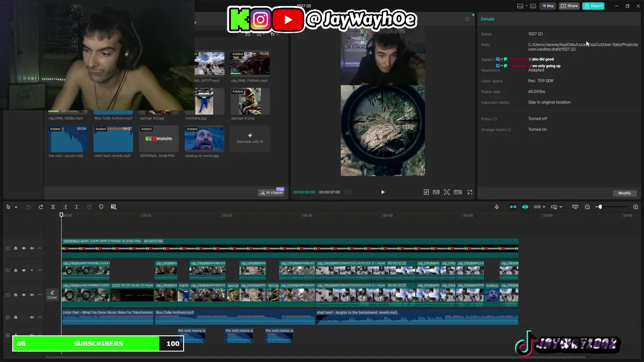Image resolution: width=644 pixels, height=362 pixels.
Task: Hide the main video track
Action: coord(24,295)
